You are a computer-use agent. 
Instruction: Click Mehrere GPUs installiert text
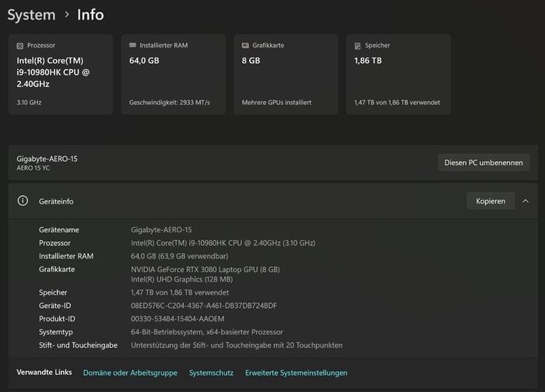(x=276, y=103)
